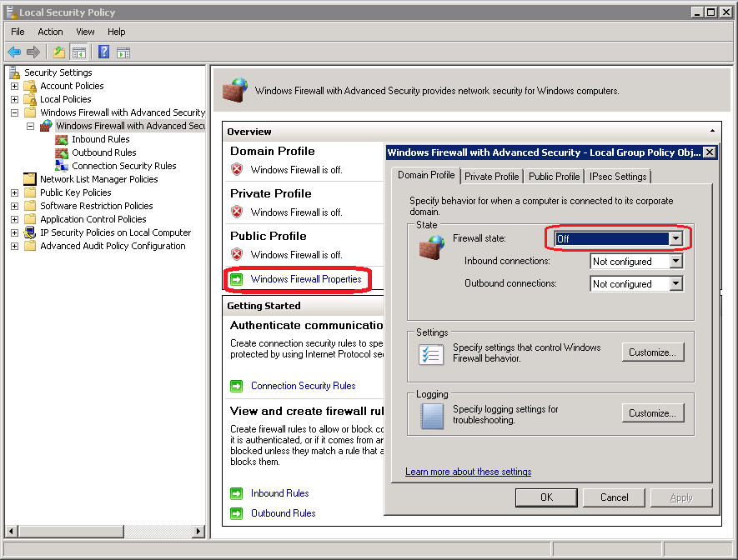Click Customize for logging settings
This screenshot has width=738, height=560.
coord(652,412)
